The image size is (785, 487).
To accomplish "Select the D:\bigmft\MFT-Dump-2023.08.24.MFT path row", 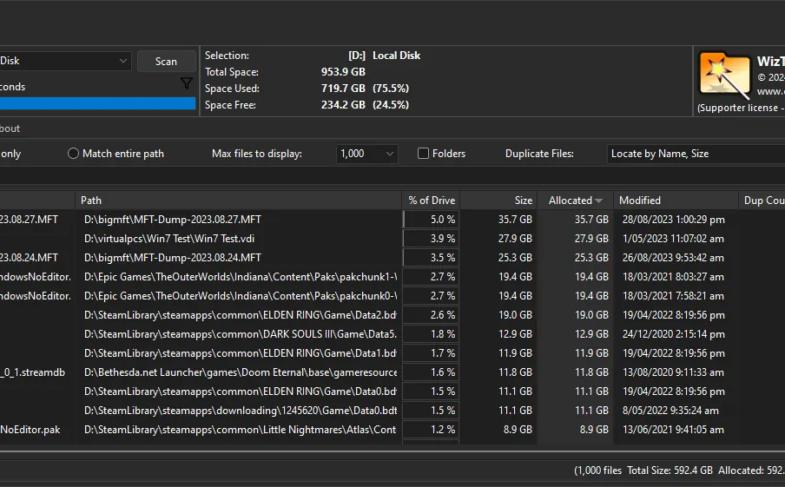I will point(173,258).
